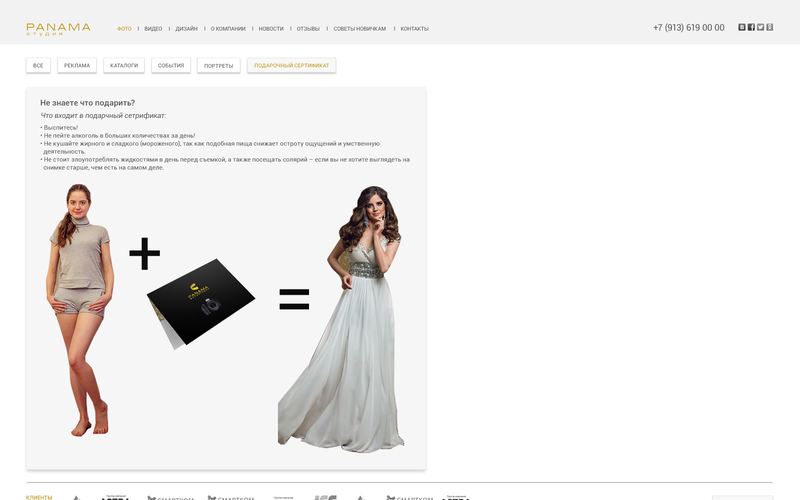Select the РЕКЛАМА filter button
This screenshot has height=500, width=800.
[x=77, y=65]
